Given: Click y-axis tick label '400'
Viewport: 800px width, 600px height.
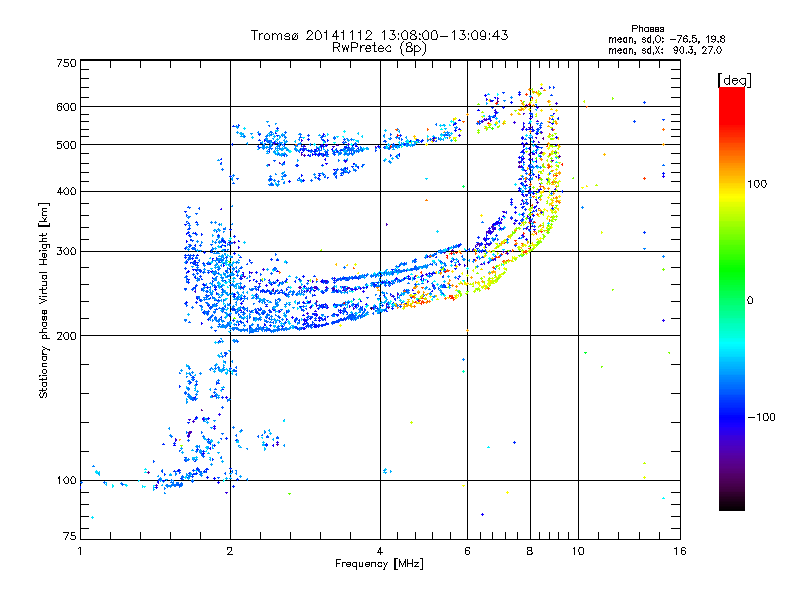Looking at the screenshot, I should (66, 192).
